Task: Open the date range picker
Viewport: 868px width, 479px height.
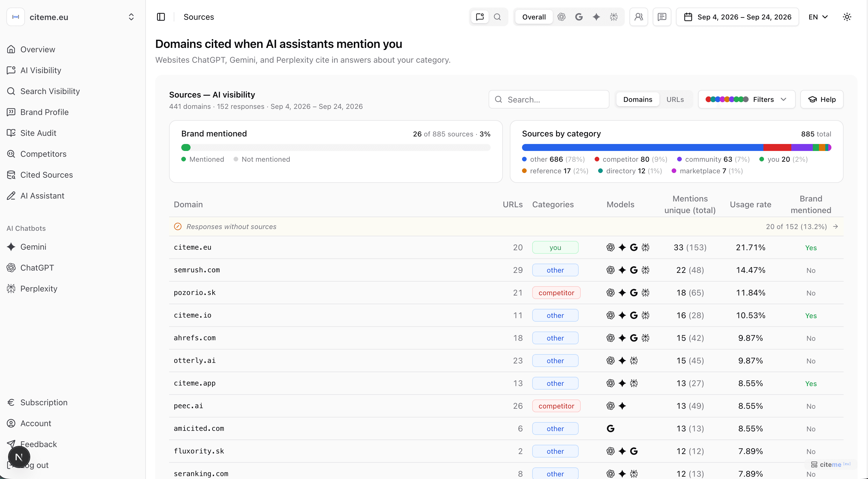Action: click(737, 17)
